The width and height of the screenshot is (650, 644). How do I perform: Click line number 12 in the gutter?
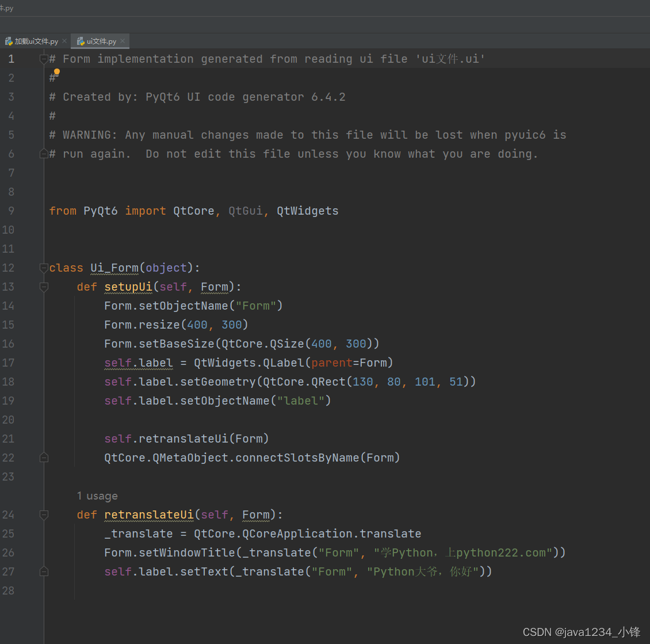(8, 268)
